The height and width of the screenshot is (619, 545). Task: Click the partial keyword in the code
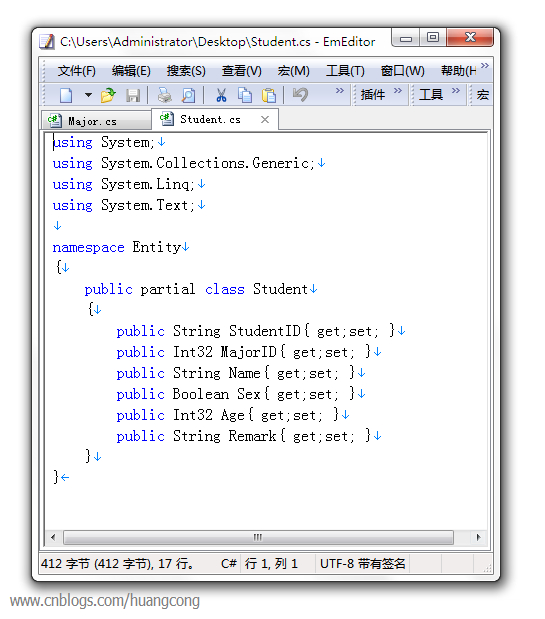[168, 289]
